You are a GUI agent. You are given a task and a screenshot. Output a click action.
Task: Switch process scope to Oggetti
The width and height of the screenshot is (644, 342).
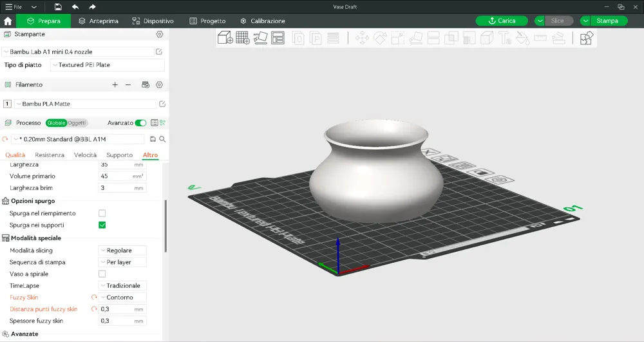[x=77, y=123]
